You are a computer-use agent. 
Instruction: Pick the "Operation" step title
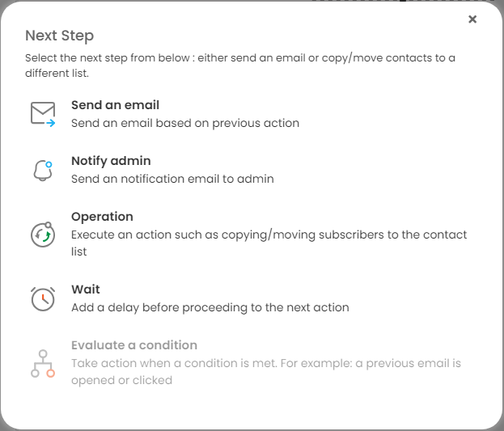coord(102,217)
